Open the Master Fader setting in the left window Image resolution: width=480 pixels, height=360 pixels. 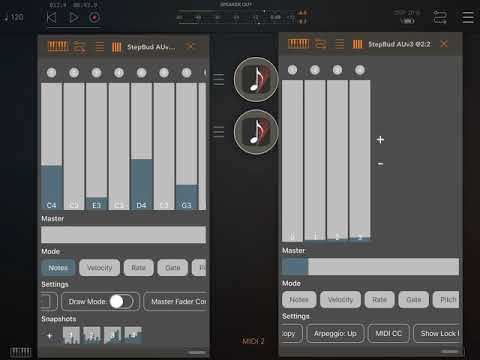point(176,301)
